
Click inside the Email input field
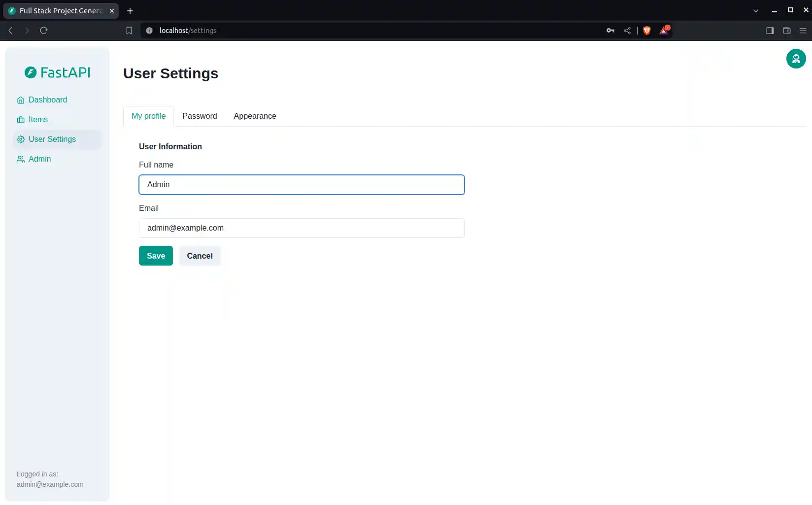pyautogui.click(x=301, y=228)
